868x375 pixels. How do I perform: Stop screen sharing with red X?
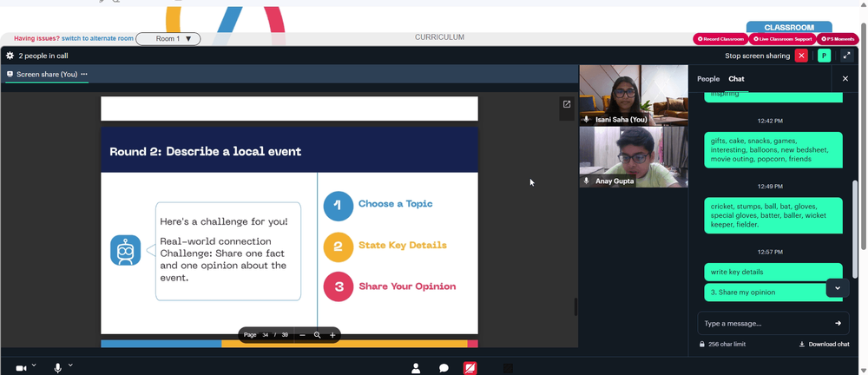click(x=801, y=56)
